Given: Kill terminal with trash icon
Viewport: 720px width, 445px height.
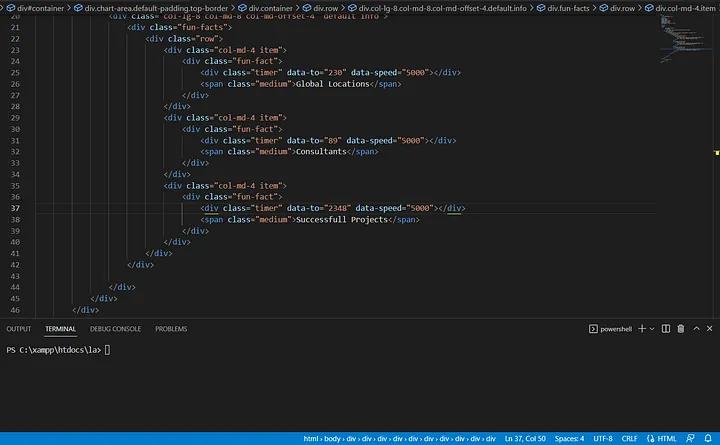Looking at the screenshot, I should [x=681, y=328].
